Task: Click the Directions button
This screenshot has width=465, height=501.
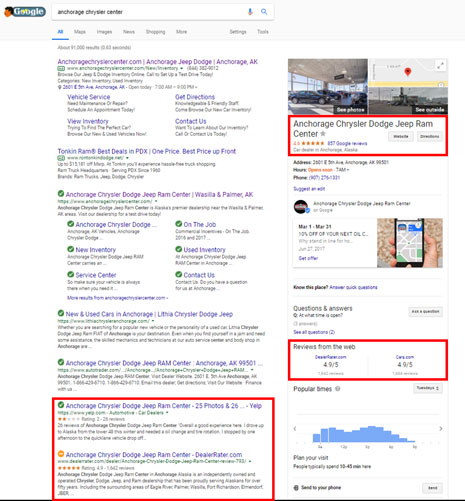Action: [x=430, y=137]
